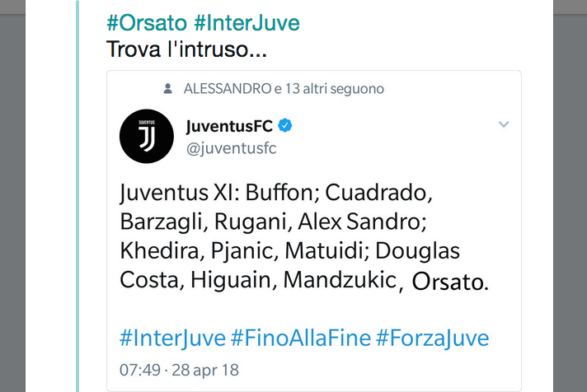Image resolution: width=587 pixels, height=392 pixels.
Task: Open the JuventusFC display name
Action: (229, 126)
